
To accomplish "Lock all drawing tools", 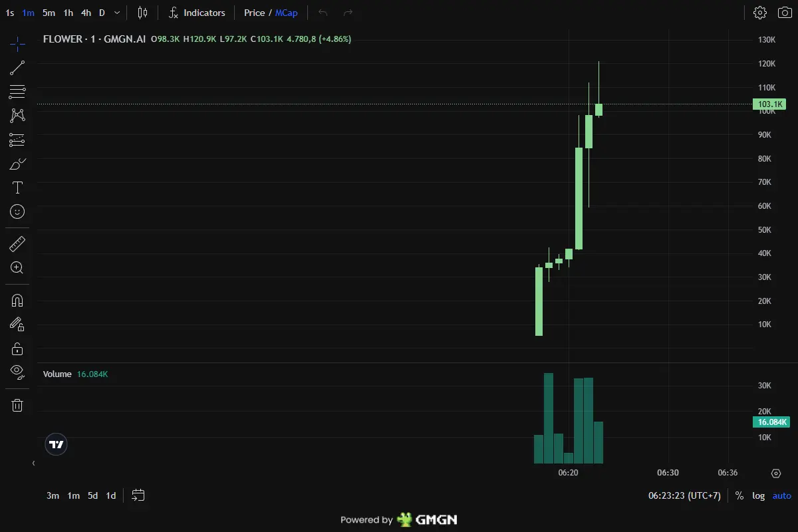I will [17, 348].
